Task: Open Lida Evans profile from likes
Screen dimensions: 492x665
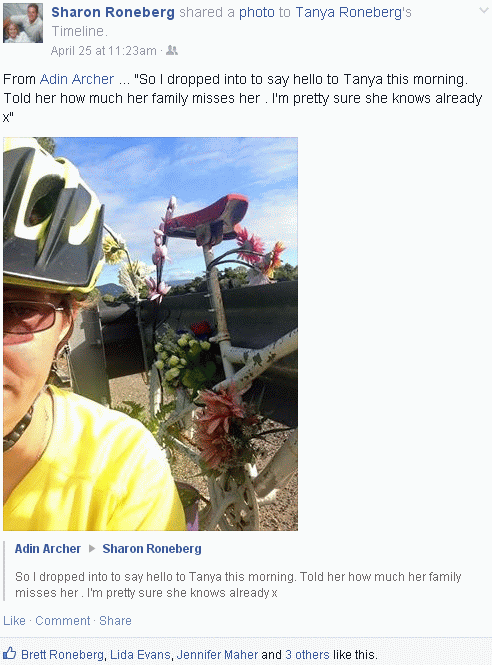Action: (x=140, y=655)
